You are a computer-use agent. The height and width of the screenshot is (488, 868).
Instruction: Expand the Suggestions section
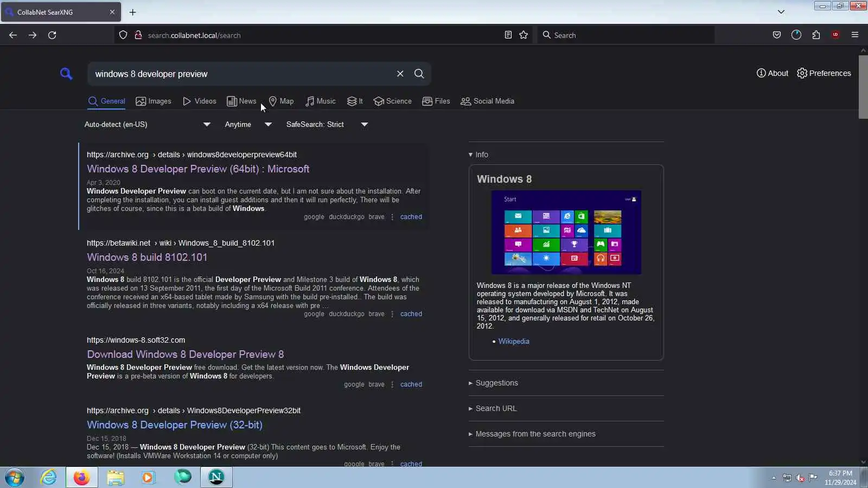[493, 383]
